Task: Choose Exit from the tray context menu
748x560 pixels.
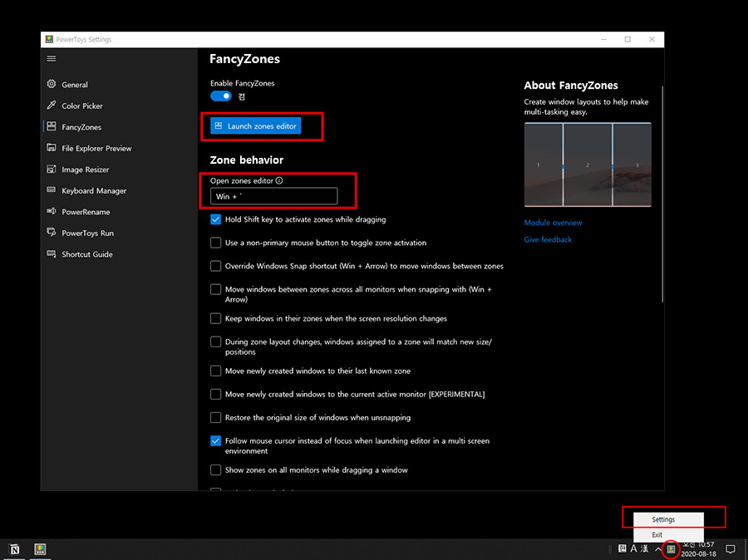Action: [668, 534]
